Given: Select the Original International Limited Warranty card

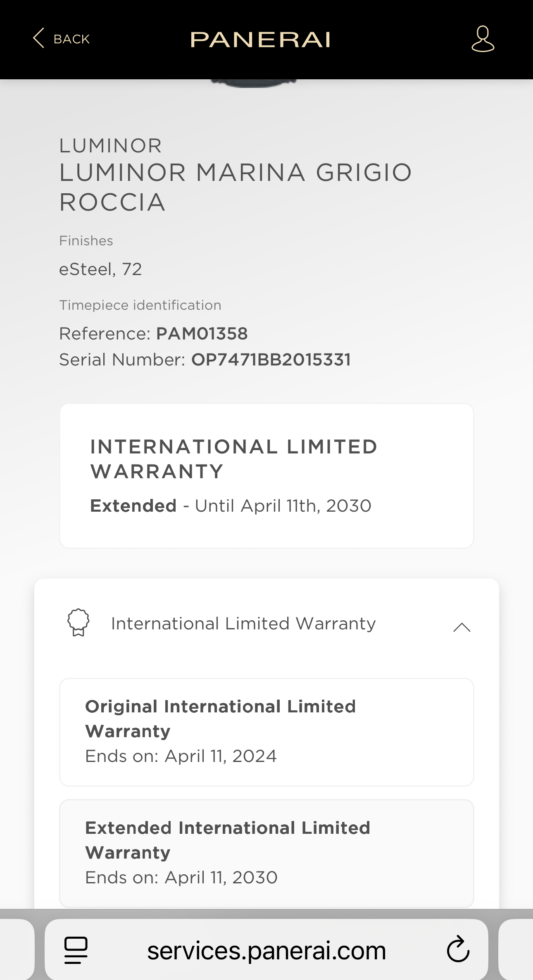Looking at the screenshot, I should pos(266,732).
